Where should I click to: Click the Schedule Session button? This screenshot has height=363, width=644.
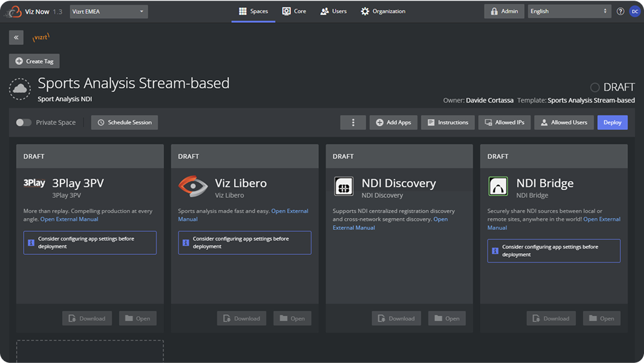coord(124,122)
